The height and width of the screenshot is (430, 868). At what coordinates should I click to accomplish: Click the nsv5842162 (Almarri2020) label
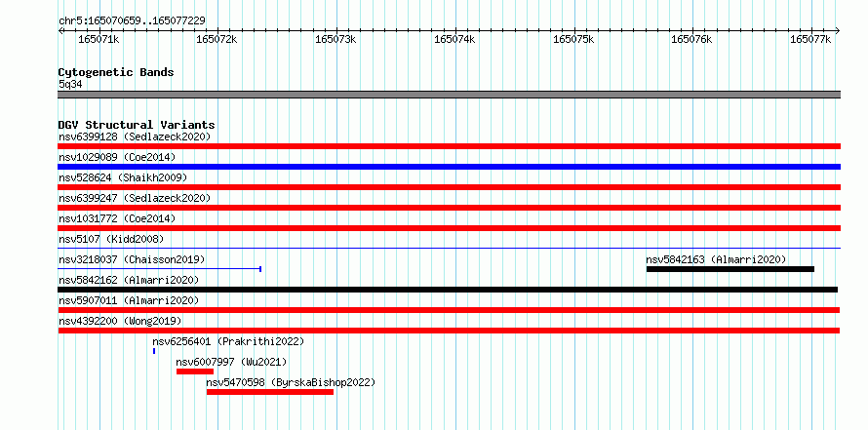pyautogui.click(x=129, y=280)
